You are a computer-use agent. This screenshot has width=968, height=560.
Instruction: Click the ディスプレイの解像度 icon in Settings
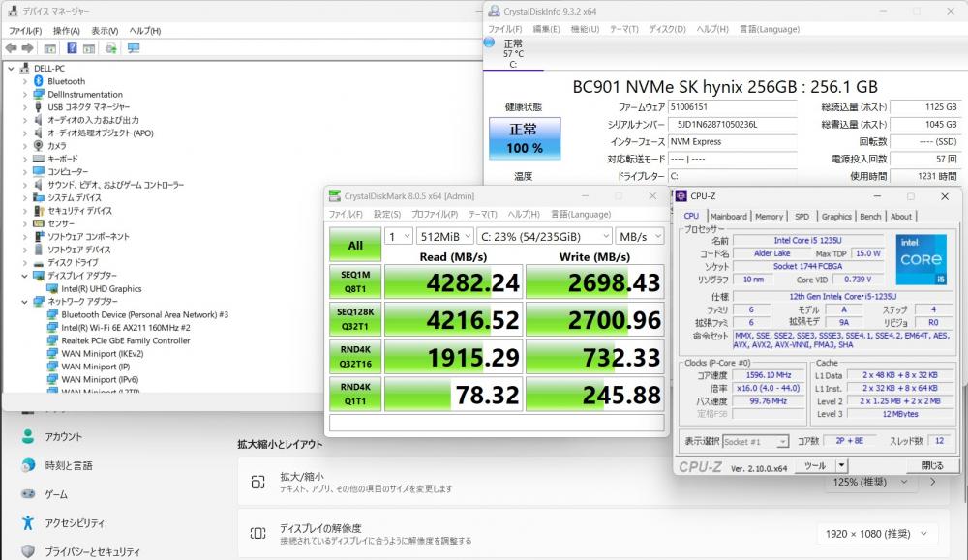pyautogui.click(x=258, y=534)
